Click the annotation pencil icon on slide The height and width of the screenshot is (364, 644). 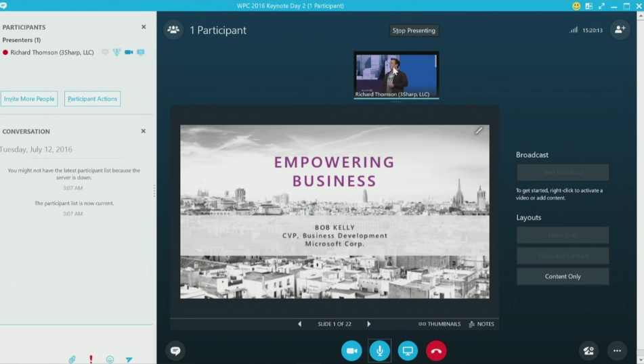[478, 131]
